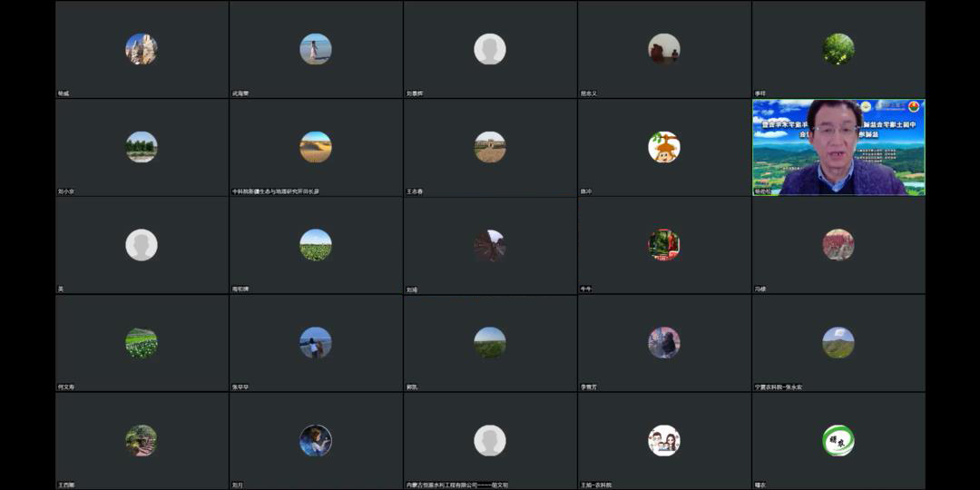Click the 中科院新疆生态与地理研究所 name label
The height and width of the screenshot is (490, 980).
point(276,191)
